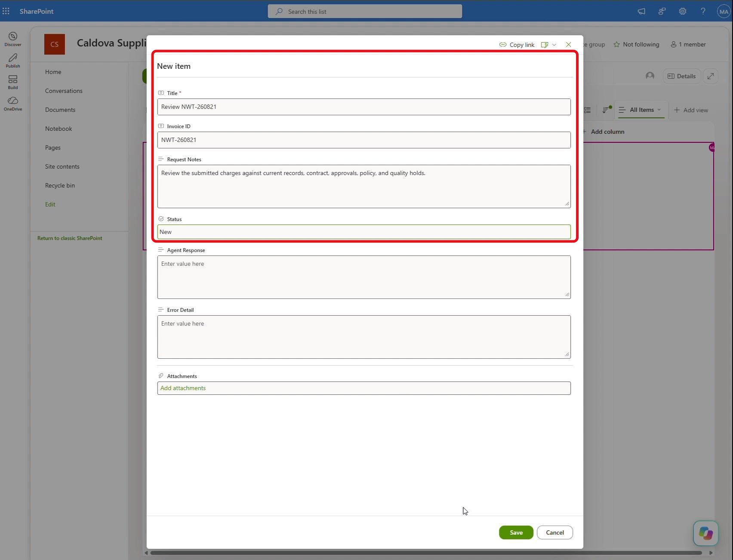Expand the All Items view selector

click(641, 110)
